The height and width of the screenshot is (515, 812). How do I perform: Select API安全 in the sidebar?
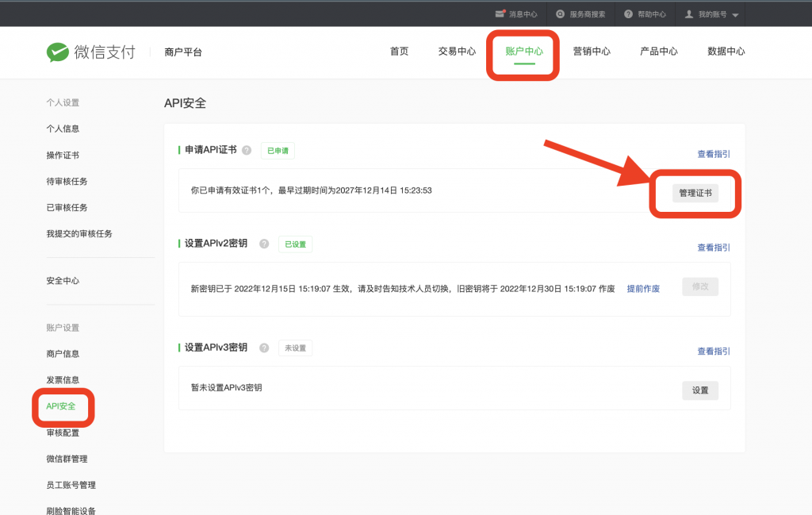(63, 406)
